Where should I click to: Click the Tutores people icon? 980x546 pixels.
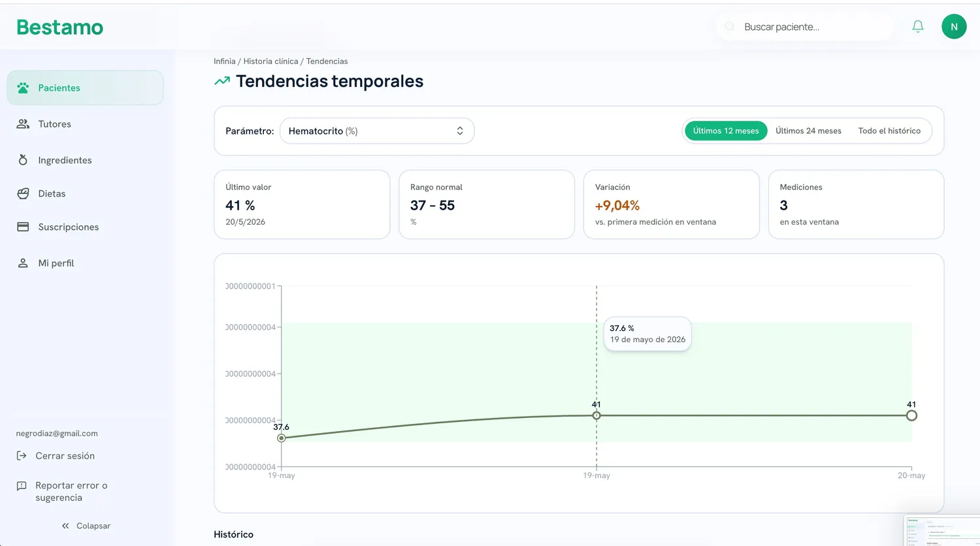click(23, 124)
